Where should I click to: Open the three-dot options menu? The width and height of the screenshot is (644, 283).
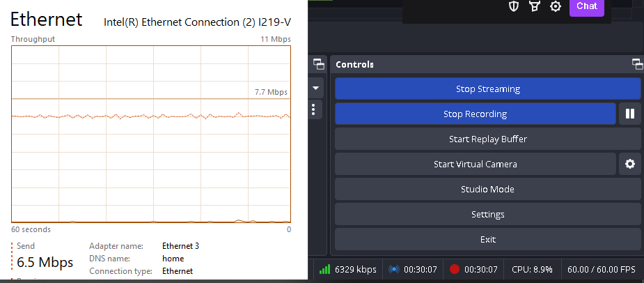313,109
